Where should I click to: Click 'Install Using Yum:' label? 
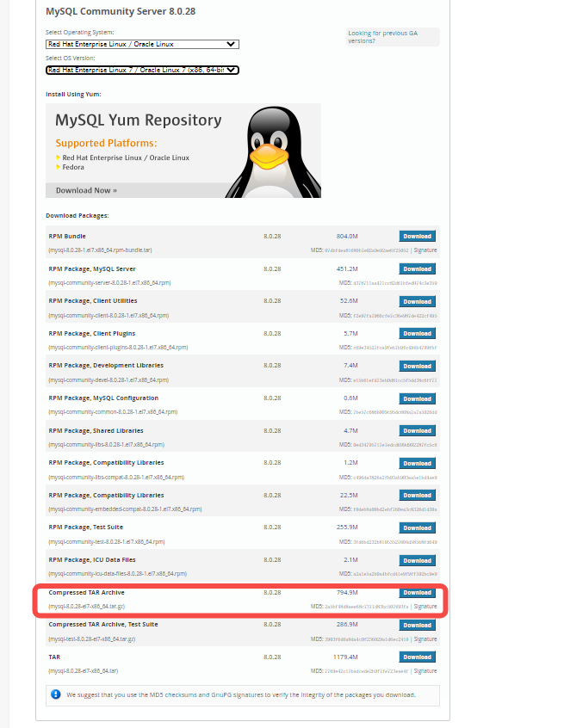coord(73,95)
